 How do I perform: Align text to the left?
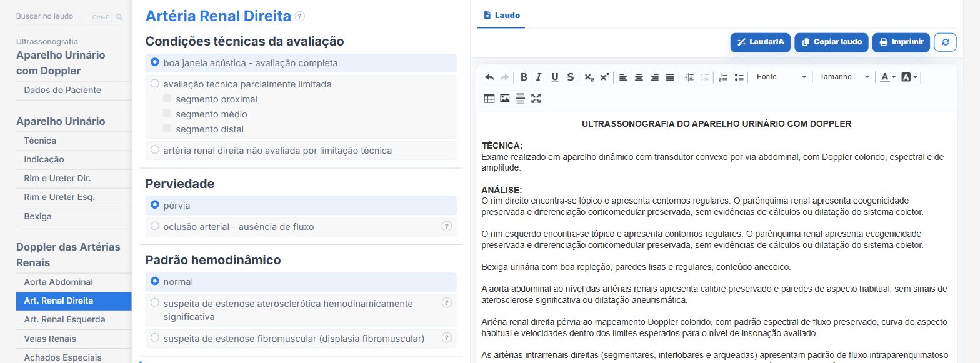click(623, 77)
